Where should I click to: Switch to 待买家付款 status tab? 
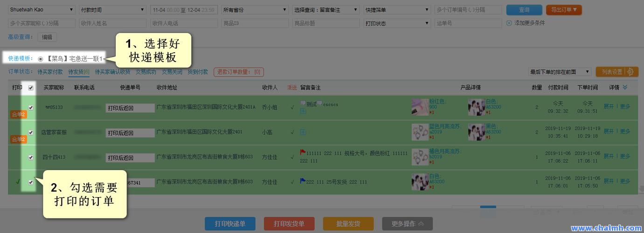point(50,72)
